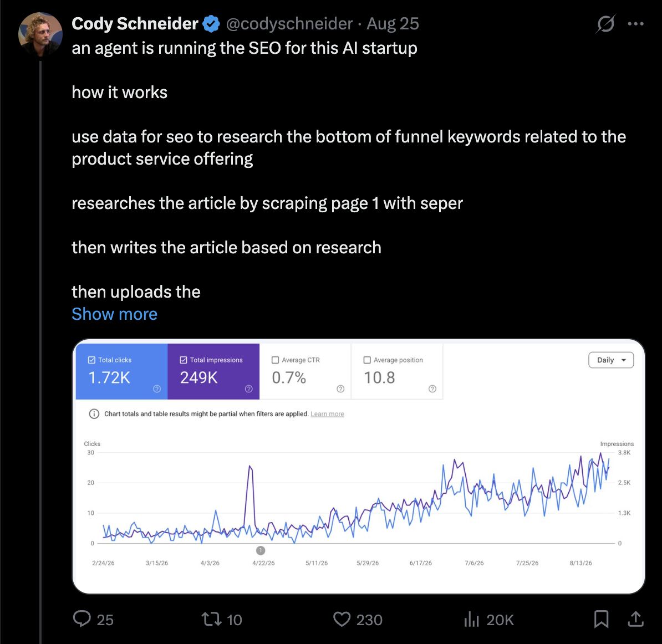Enable the Average CTR checkbox
Image resolution: width=662 pixels, height=644 pixels.
[275, 360]
